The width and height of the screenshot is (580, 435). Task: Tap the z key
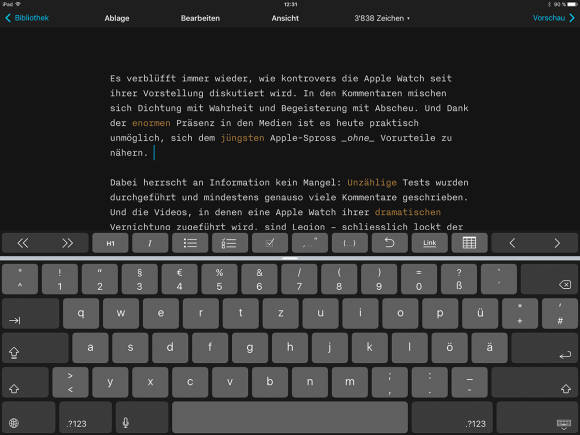(x=280, y=314)
